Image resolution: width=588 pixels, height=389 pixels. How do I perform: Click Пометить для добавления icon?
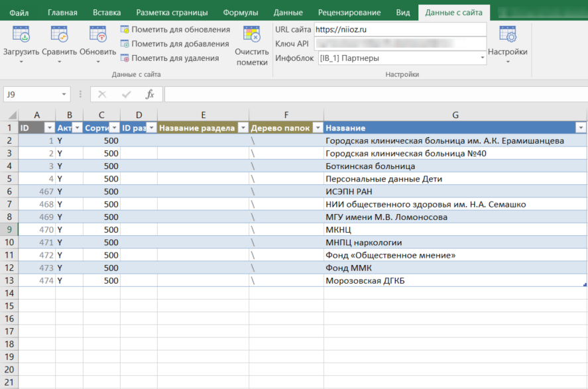click(125, 44)
